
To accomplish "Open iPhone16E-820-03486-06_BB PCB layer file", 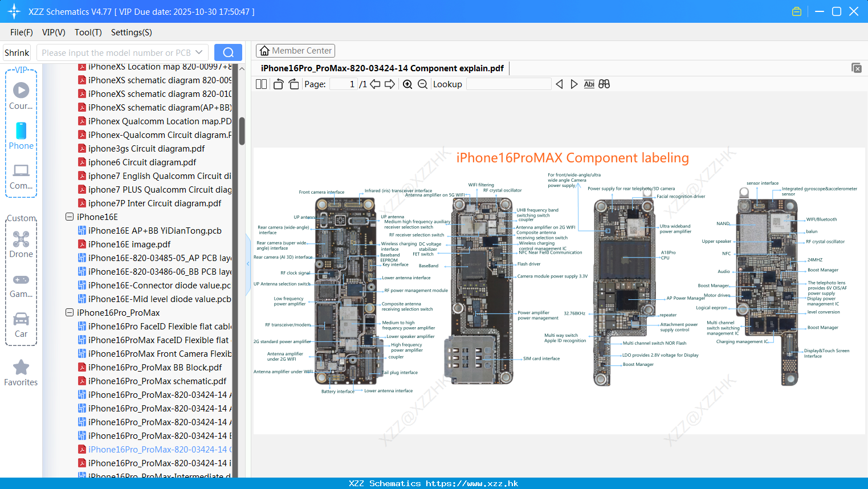I will click(154, 271).
